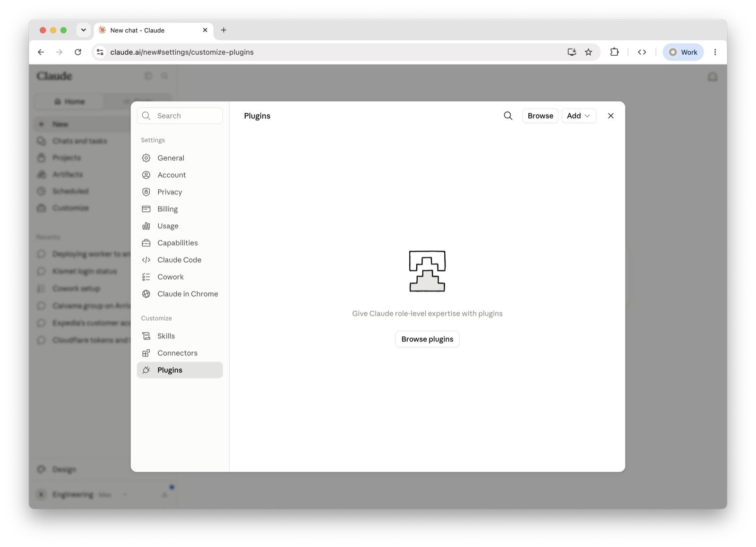
Task: Open Claude Code settings
Action: point(180,260)
